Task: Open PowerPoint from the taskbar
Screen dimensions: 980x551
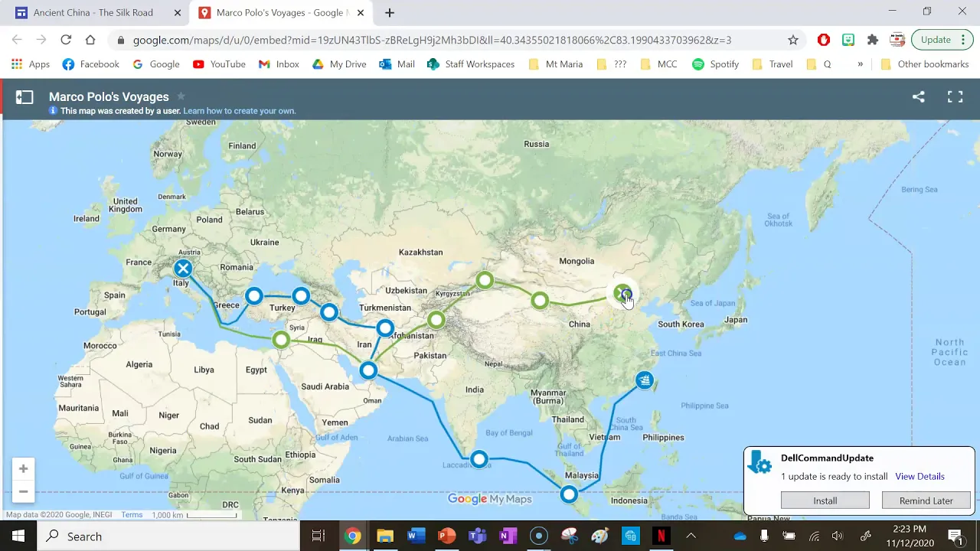Action: [446, 536]
